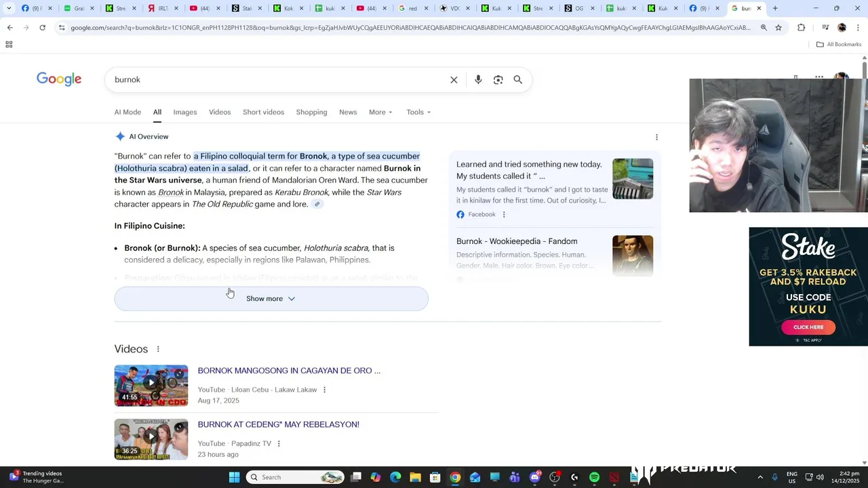Viewport: 868px width, 488px height.
Task: Search by image with the Lens icon
Action: [x=498, y=80]
